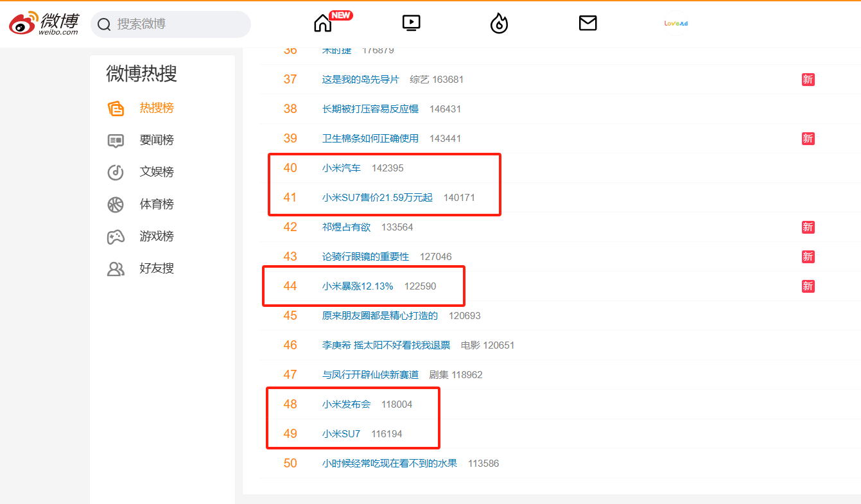Open topic 长期被打压容易反应慢

(x=370, y=109)
